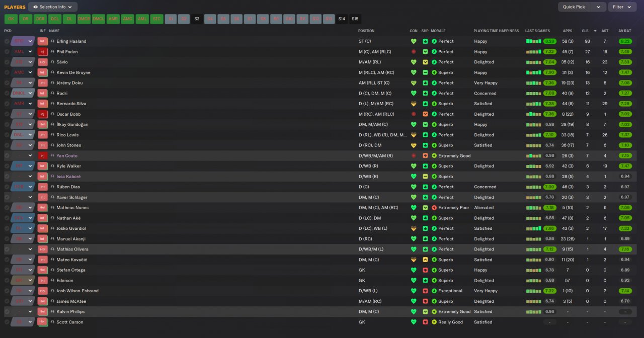Select the GK position slot
Screen dimensions: 644x338
click(x=11, y=19)
